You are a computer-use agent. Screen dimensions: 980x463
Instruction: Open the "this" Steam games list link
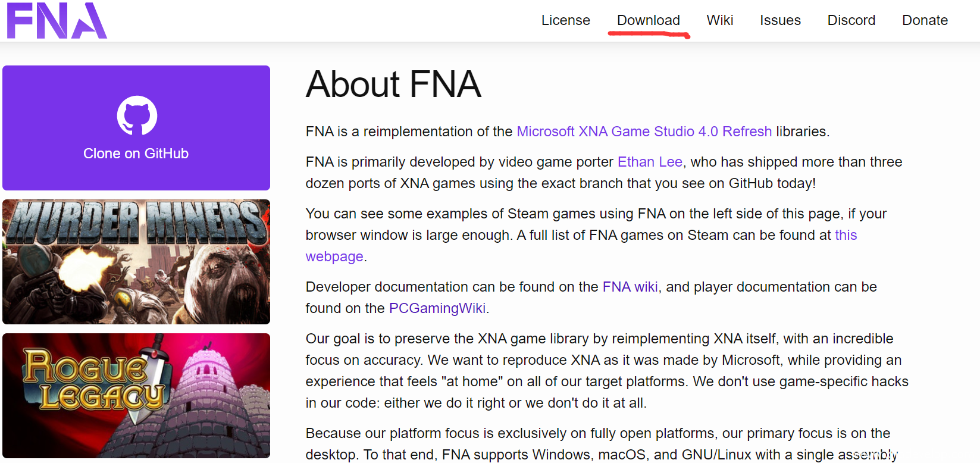[x=846, y=235]
